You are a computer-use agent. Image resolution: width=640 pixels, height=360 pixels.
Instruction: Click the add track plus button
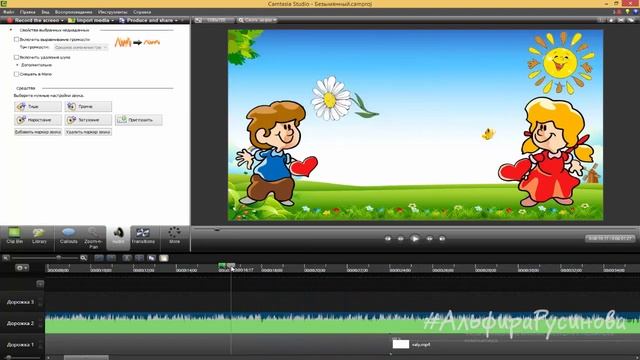tap(40, 284)
